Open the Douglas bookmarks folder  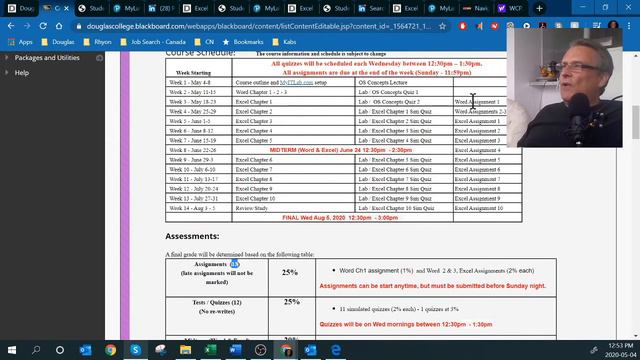tap(58, 42)
